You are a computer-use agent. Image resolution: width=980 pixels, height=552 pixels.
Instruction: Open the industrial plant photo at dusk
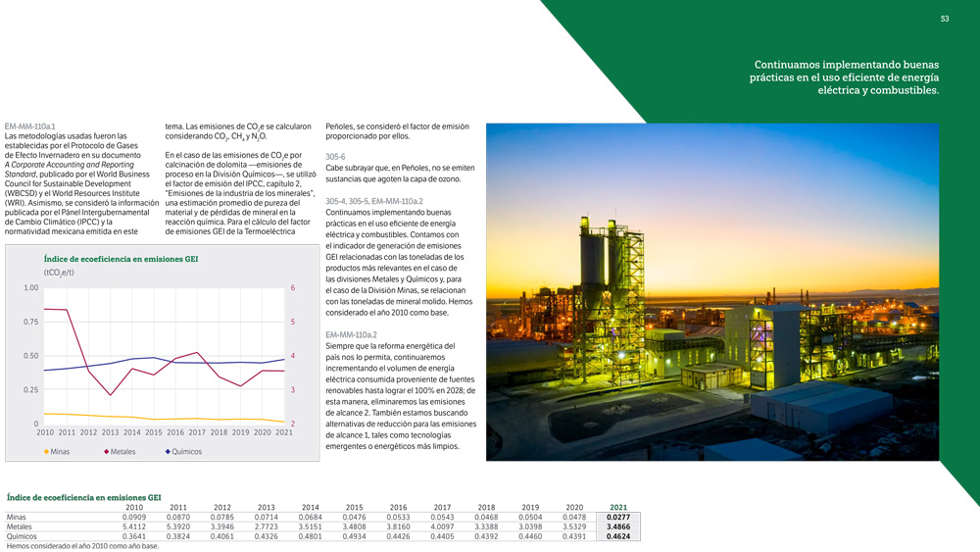[712, 292]
